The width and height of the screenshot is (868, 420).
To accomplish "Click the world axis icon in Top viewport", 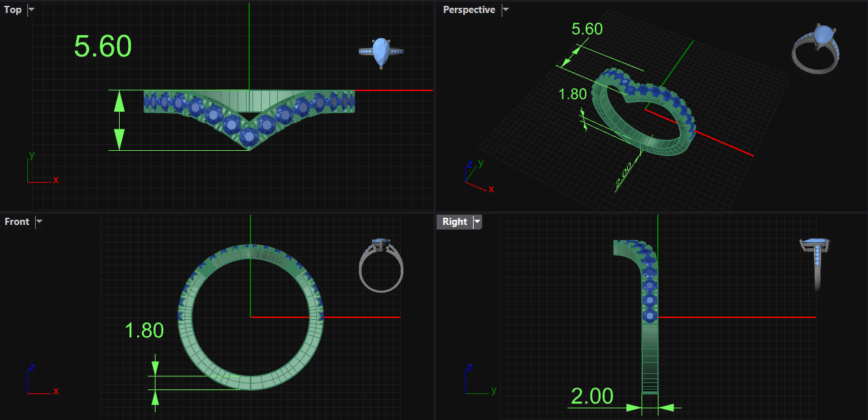I will click(x=40, y=170).
